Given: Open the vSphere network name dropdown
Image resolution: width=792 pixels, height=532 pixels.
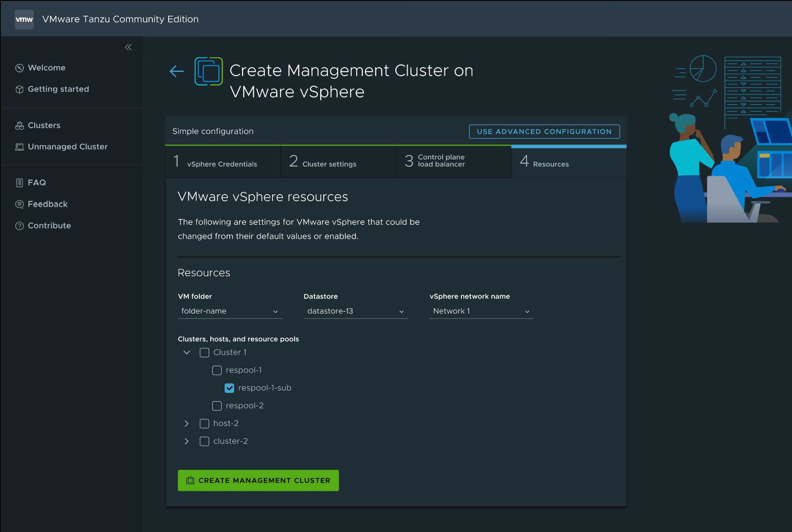Looking at the screenshot, I should click(x=482, y=311).
